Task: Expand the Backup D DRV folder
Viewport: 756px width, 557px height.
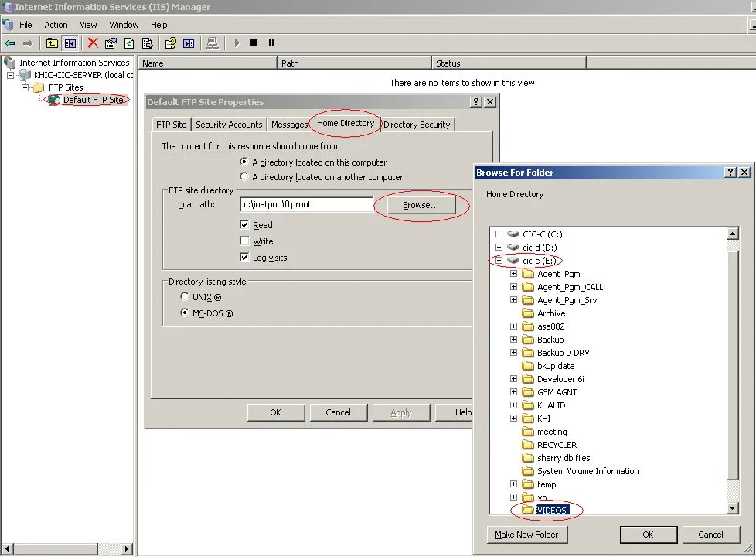Action: pyautogui.click(x=513, y=353)
